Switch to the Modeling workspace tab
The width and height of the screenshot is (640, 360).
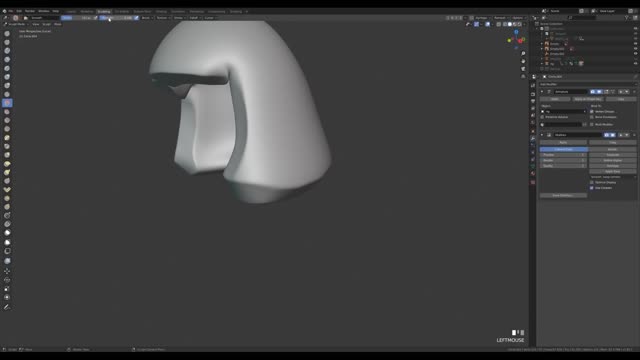click(87, 11)
